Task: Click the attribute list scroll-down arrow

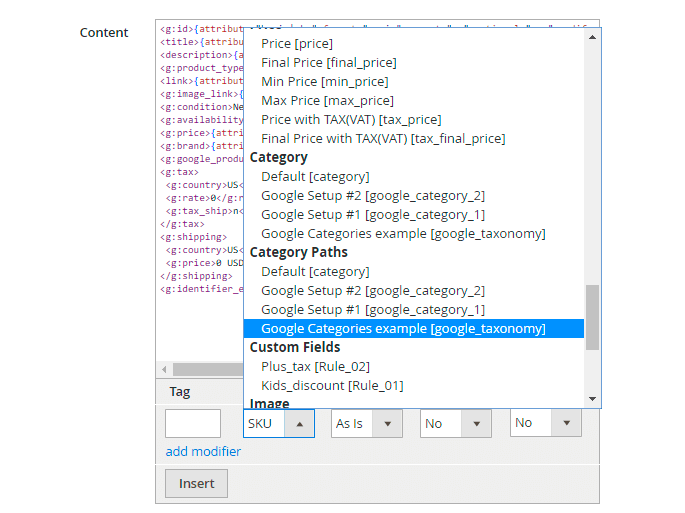Action: (592, 398)
